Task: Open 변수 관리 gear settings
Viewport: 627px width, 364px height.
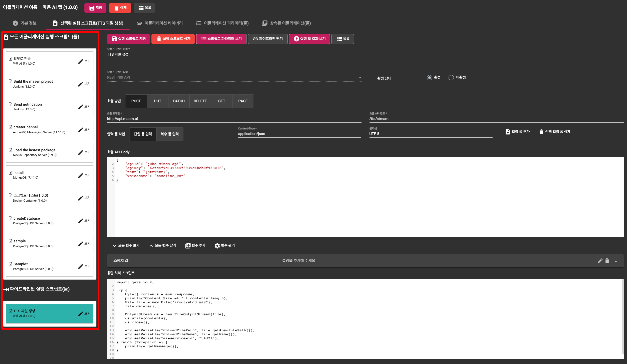Action: (x=225, y=245)
